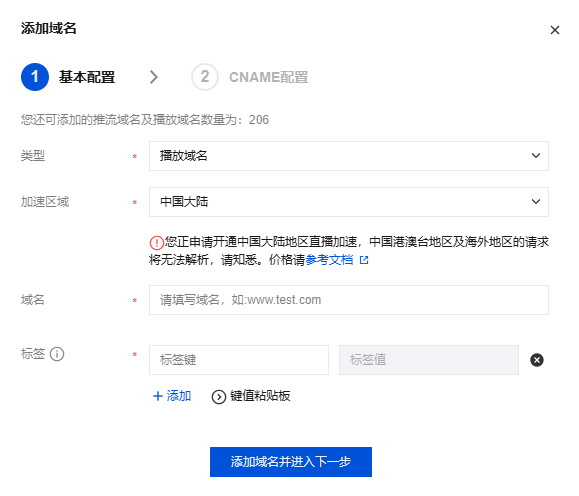Expand 键值粘贴板 with circled arrow icon
Screen dimensions: 579x496
point(219,397)
